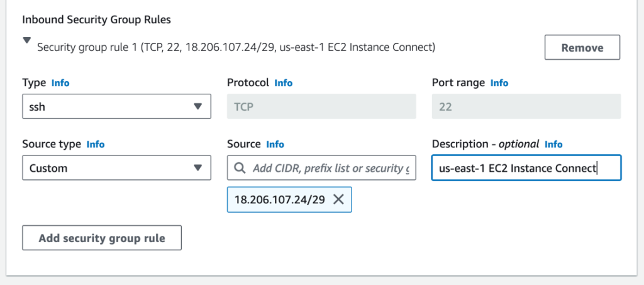Viewport: 644px width, 285px height.
Task: Open Info link next to Source type
Action: pos(96,144)
